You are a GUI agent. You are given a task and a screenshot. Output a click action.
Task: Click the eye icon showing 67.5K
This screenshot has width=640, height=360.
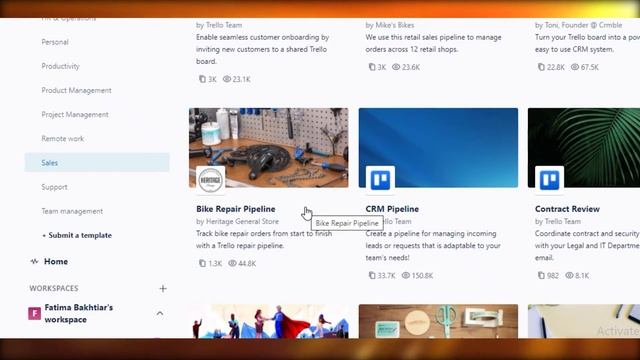point(575,67)
